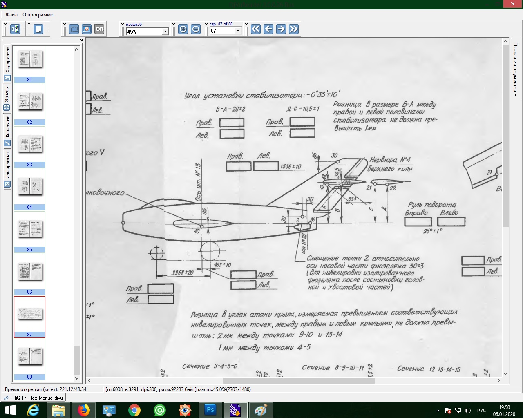523x420 pixels.
Task: Select page 85 thumbnail
Action: [29, 229]
